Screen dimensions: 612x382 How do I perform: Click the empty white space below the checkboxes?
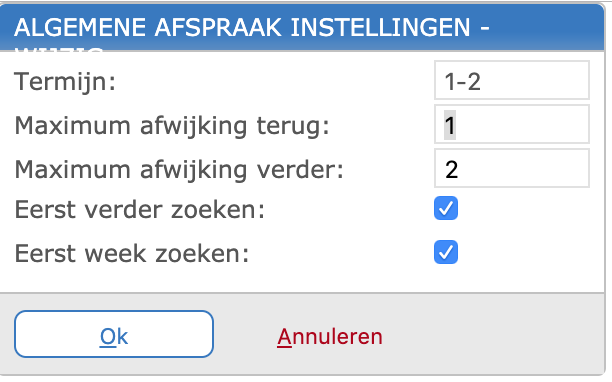(302, 280)
